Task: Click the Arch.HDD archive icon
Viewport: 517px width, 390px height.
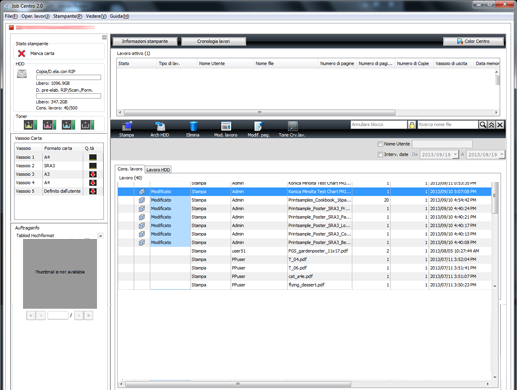Action: 160,126
